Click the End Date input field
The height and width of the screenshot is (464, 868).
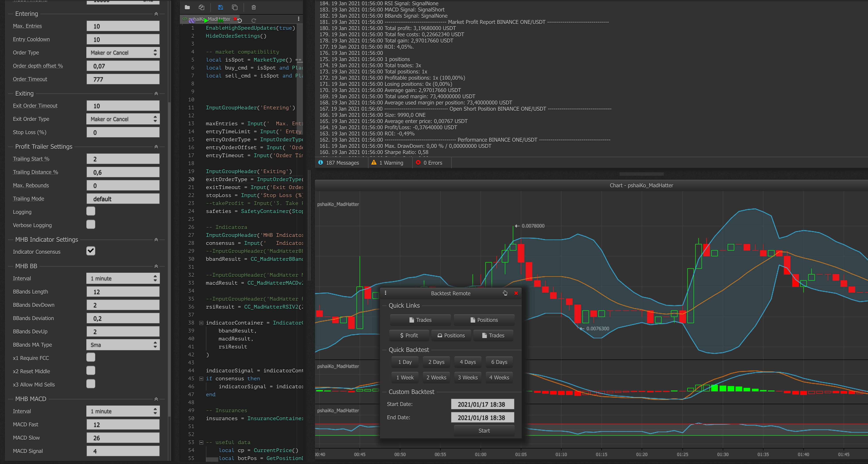coord(482,418)
